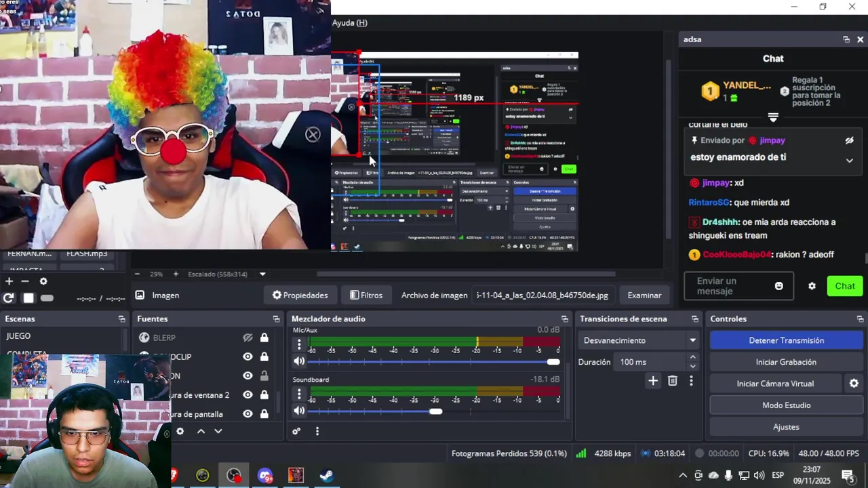
Task: Open advanced audio properties gears icon
Action: coord(296,431)
